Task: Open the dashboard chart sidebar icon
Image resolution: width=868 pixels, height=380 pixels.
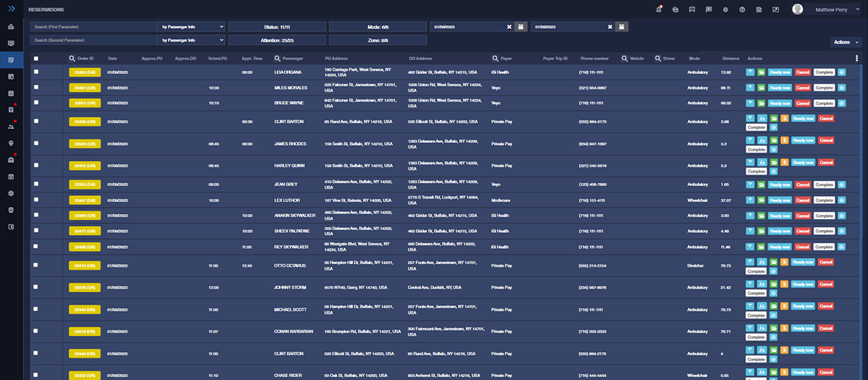Action: click(x=11, y=27)
